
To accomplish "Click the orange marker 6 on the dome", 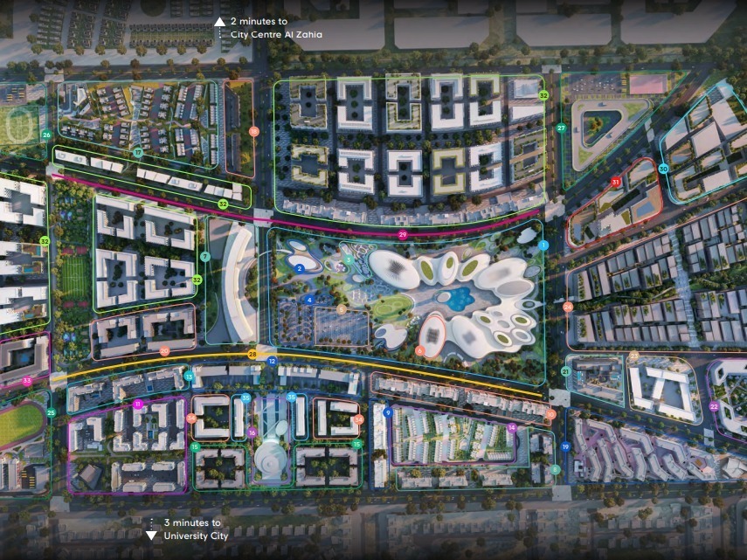I will point(420,350).
